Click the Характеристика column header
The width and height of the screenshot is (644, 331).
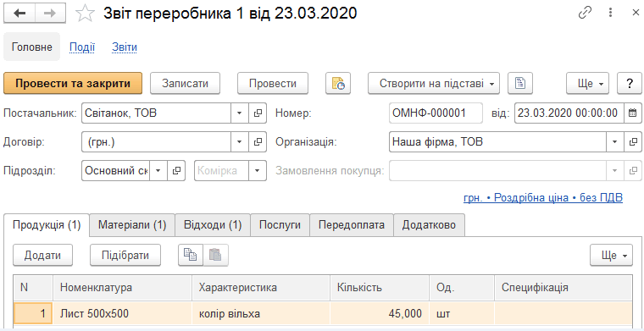[x=261, y=288]
